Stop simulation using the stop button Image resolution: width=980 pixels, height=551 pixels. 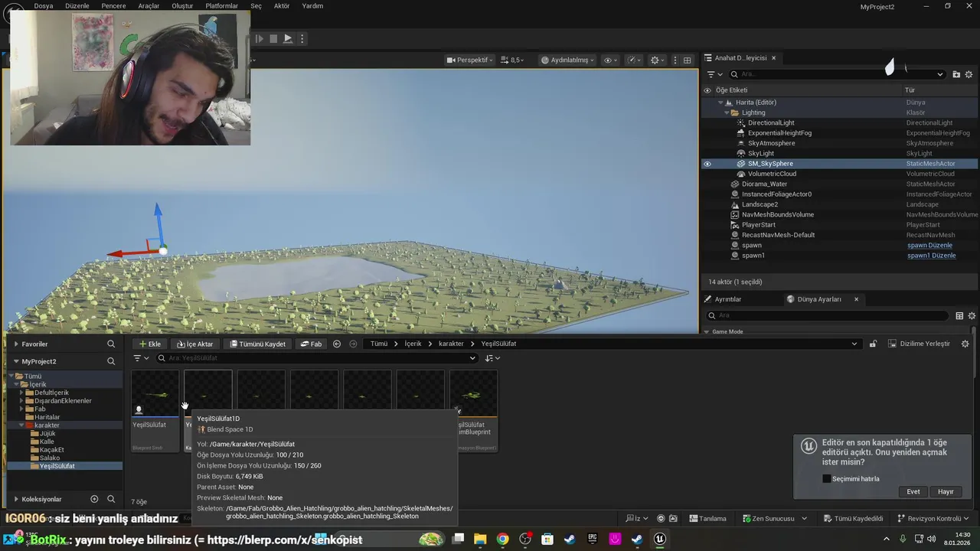tap(273, 38)
